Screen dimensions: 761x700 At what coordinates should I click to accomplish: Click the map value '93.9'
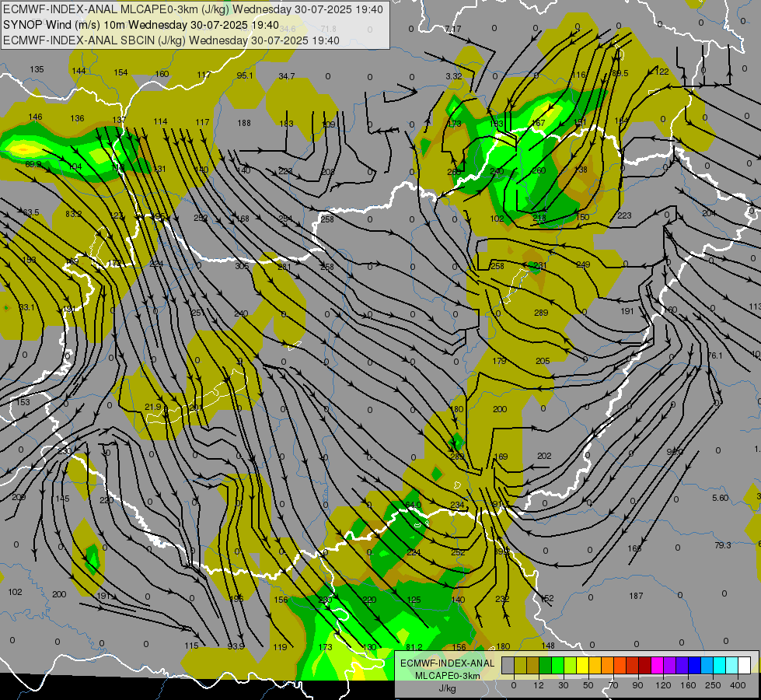coord(236,646)
